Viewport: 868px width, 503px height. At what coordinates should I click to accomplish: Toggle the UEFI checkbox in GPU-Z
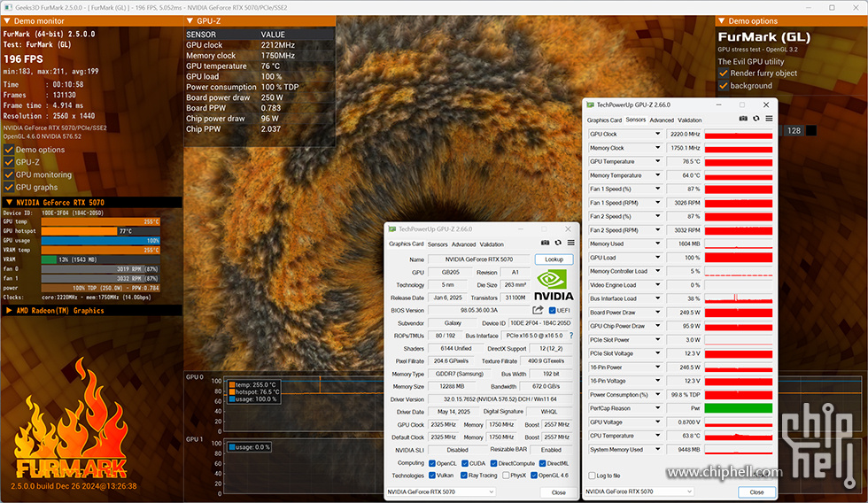pos(552,311)
